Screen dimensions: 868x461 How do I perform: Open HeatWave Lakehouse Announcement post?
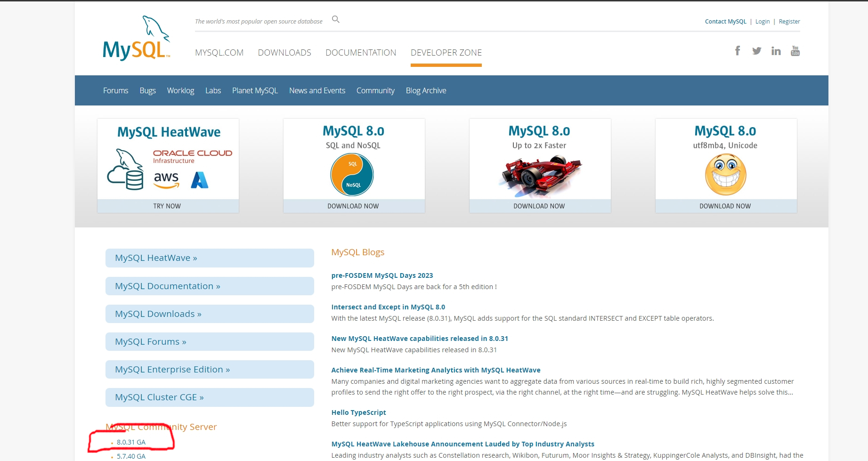click(462, 444)
